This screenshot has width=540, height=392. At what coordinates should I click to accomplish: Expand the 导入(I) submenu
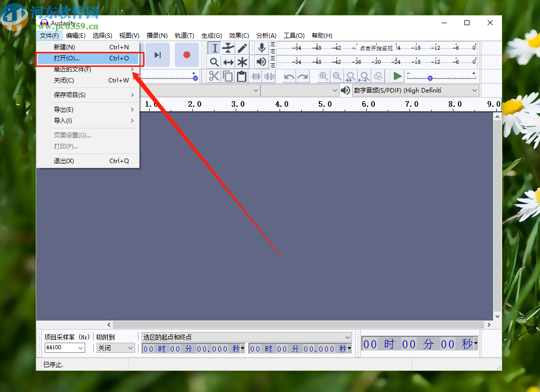88,120
